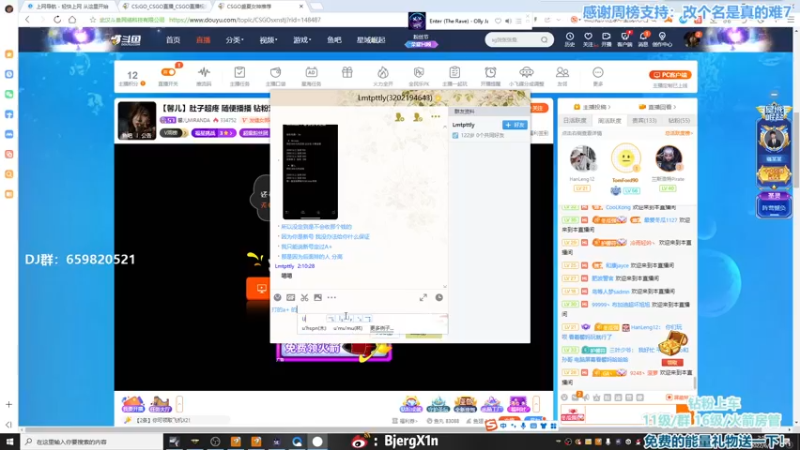Open the 分类 dropdown in Douyu nav

point(234,40)
